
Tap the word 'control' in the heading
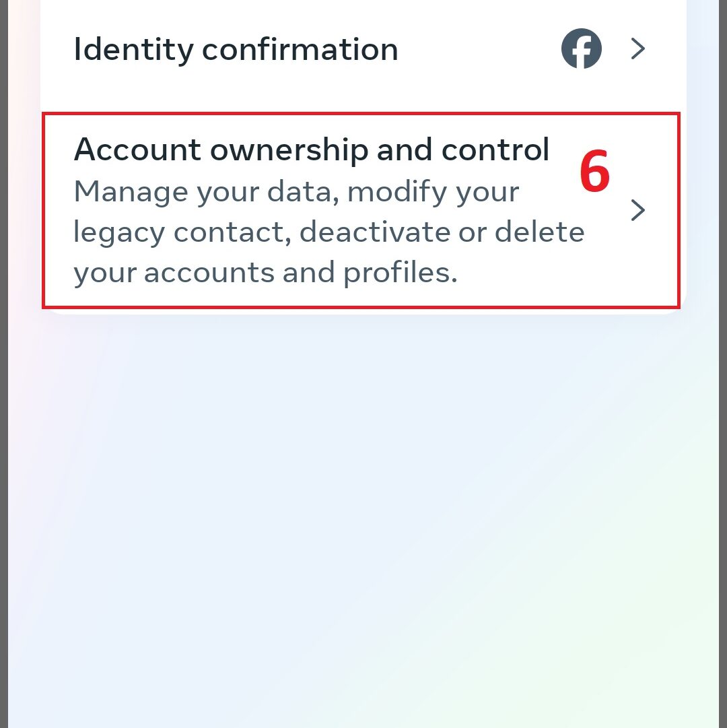495,150
